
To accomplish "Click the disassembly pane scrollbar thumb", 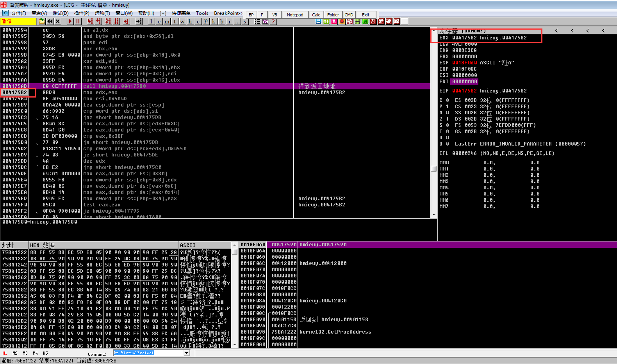I will (433, 169).
